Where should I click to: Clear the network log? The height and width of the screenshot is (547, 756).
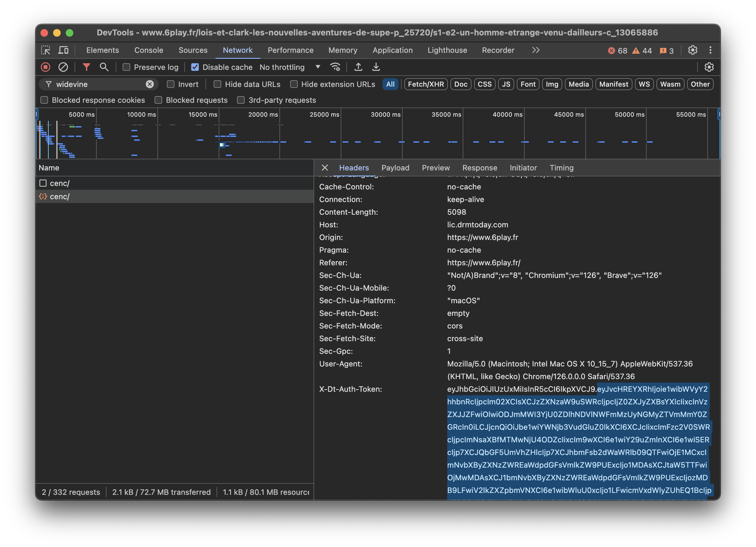(x=63, y=67)
